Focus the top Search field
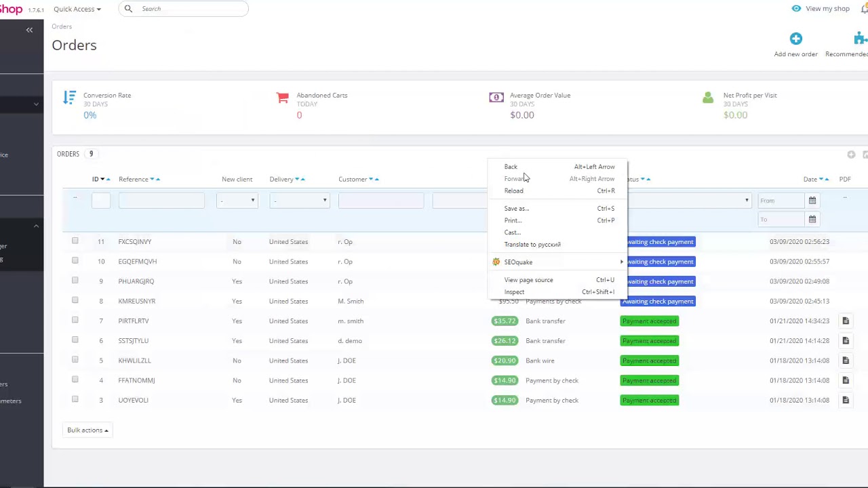The height and width of the screenshot is (488, 868). tap(183, 9)
